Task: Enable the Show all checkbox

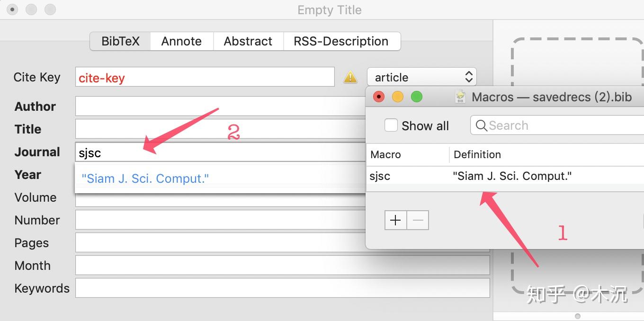Action: [391, 125]
